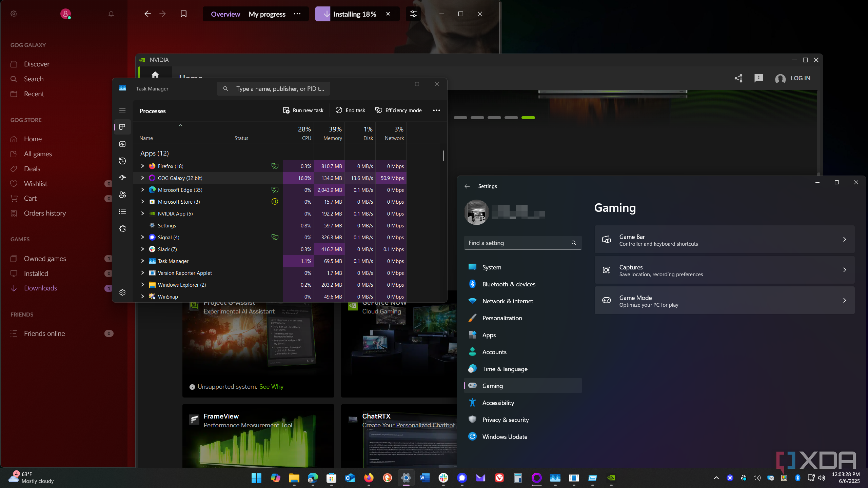Click the GOG Galaxy profile avatar

click(65, 14)
